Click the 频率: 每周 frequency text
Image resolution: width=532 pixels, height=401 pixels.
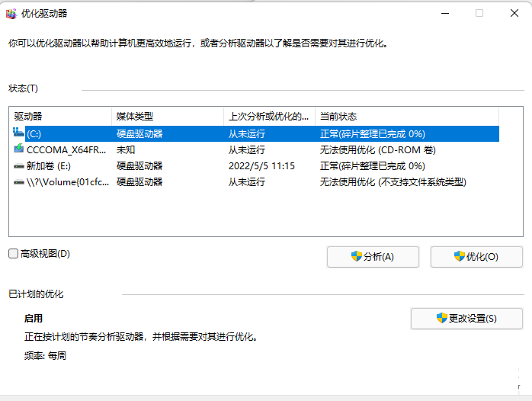pos(45,355)
